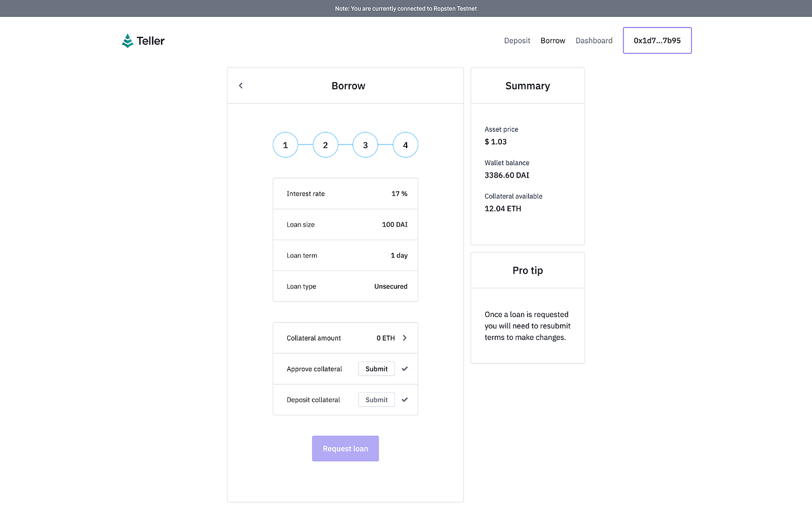This screenshot has width=812, height=508.
Task: Click checkmark beside Deposit collateral
Action: click(405, 400)
